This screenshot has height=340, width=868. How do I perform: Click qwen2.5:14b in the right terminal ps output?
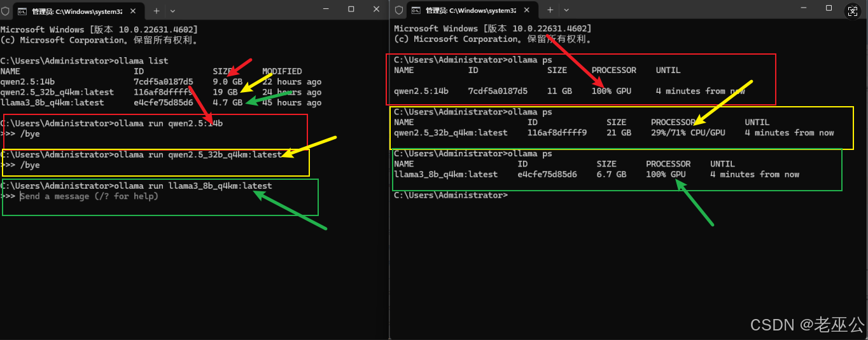click(421, 91)
